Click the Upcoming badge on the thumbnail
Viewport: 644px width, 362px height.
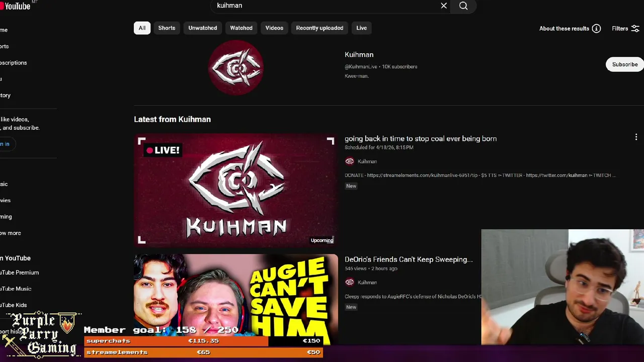tap(322, 240)
